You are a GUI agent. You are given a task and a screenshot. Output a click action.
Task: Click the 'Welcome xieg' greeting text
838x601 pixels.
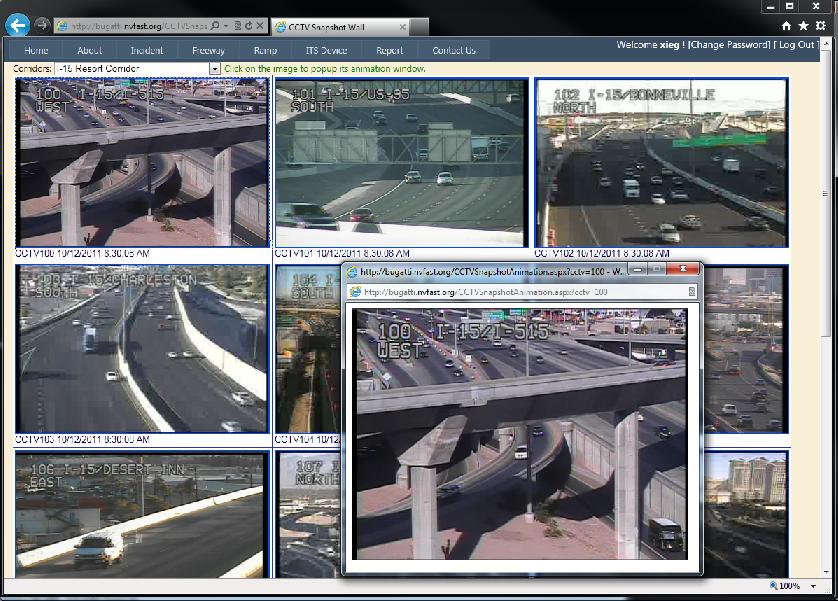650,45
